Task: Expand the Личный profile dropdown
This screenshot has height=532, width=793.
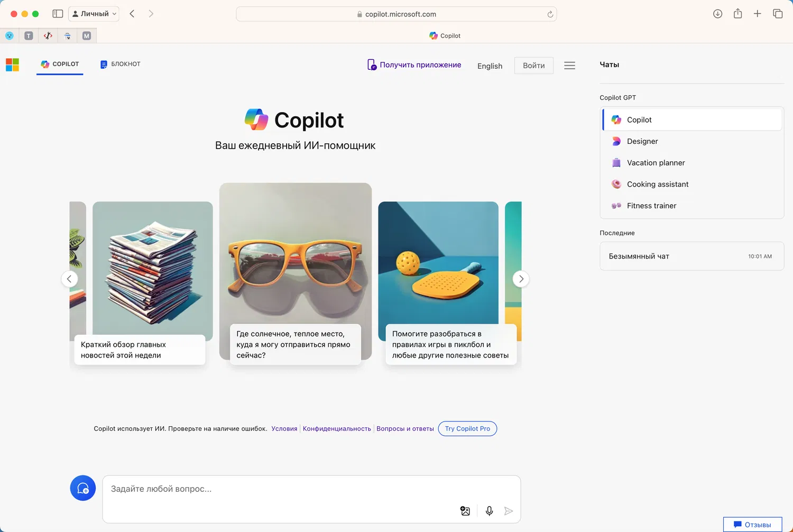Action: [94, 14]
